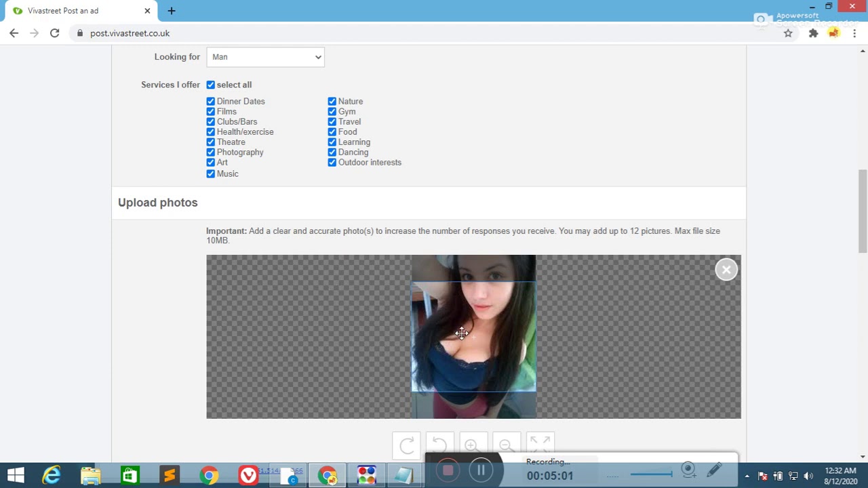
Task: Click the Upload photos heading text
Action: [158, 203]
